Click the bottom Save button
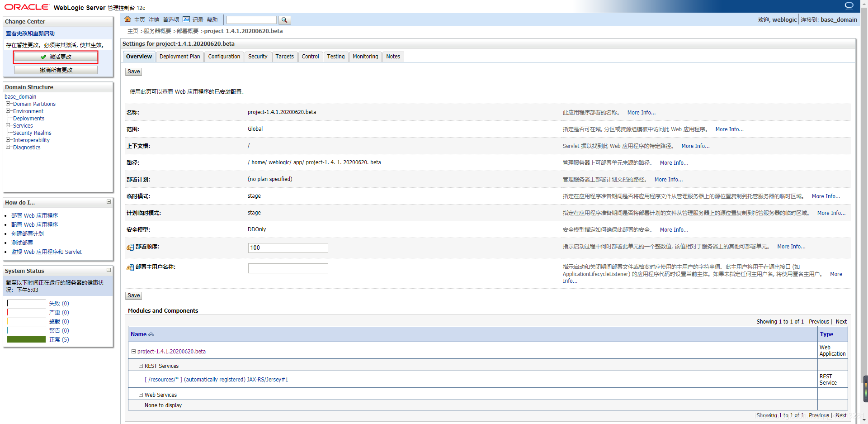Image resolution: width=868 pixels, height=424 pixels. [134, 295]
